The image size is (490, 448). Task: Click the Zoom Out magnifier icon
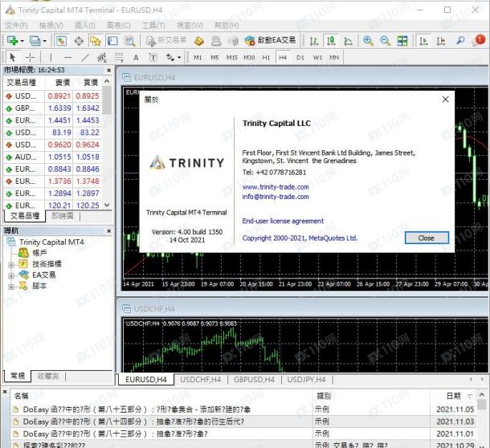tap(385, 41)
